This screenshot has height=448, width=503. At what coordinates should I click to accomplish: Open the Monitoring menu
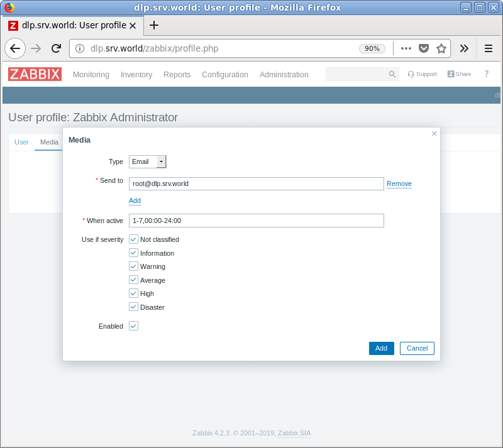pyautogui.click(x=91, y=74)
